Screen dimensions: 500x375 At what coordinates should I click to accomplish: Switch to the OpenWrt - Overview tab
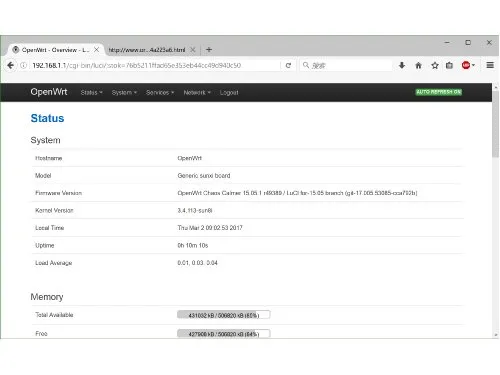[55, 50]
